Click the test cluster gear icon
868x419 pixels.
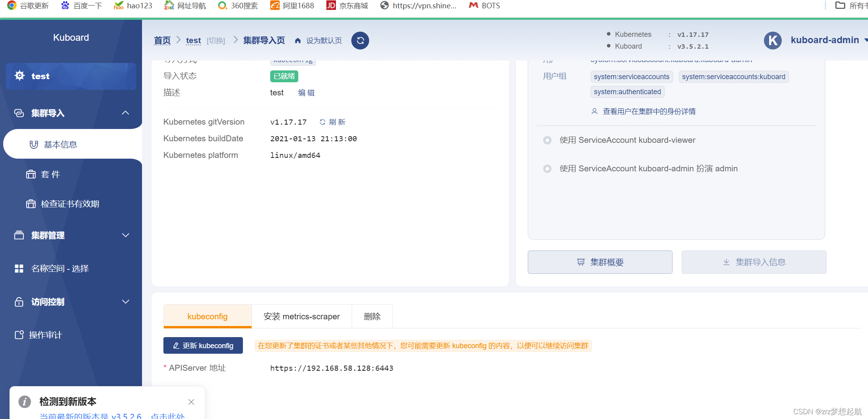pyautogui.click(x=19, y=76)
